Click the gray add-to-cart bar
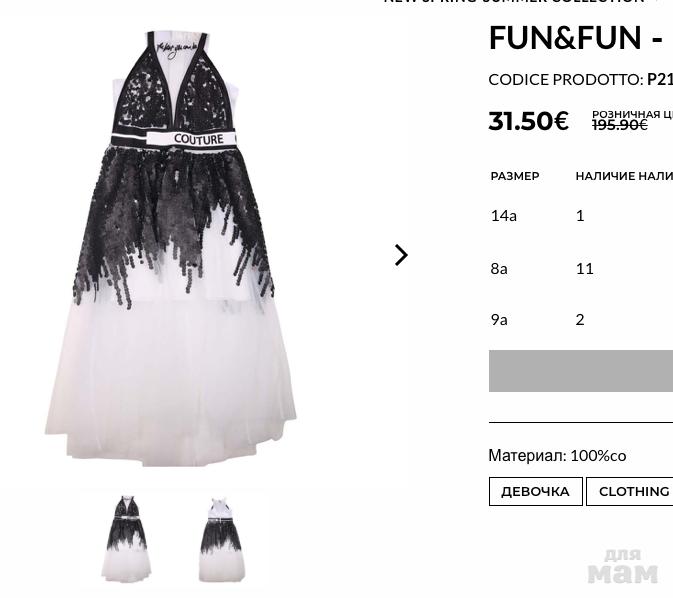 (581, 371)
